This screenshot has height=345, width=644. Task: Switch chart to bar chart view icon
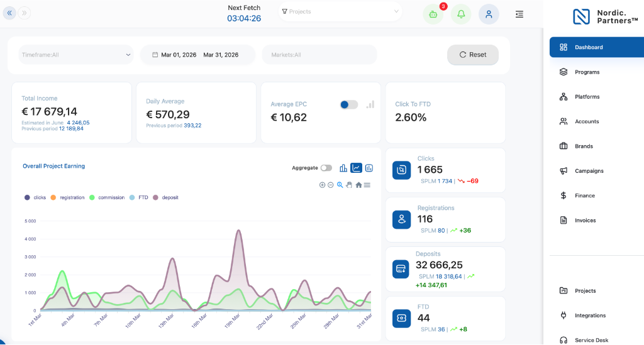pyautogui.click(x=343, y=168)
